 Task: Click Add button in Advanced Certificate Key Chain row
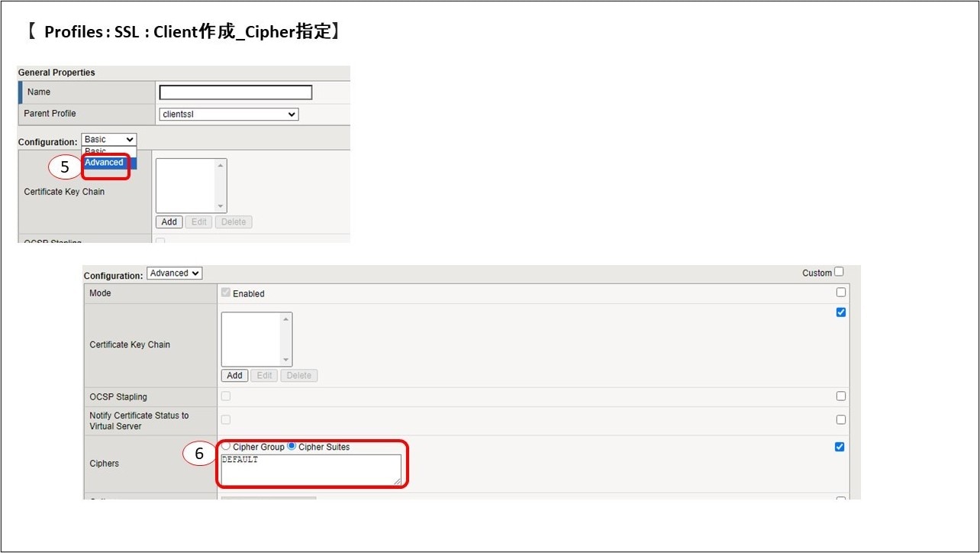(x=234, y=376)
